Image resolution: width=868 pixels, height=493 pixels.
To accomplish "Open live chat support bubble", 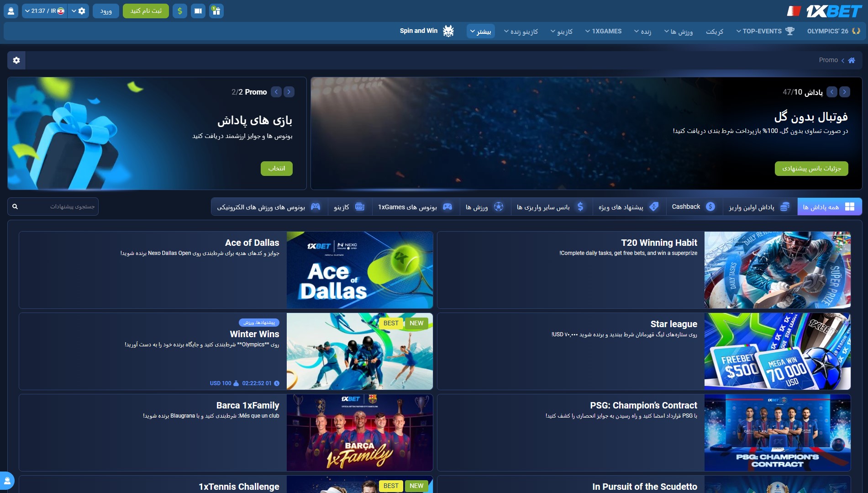I will (x=7, y=481).
